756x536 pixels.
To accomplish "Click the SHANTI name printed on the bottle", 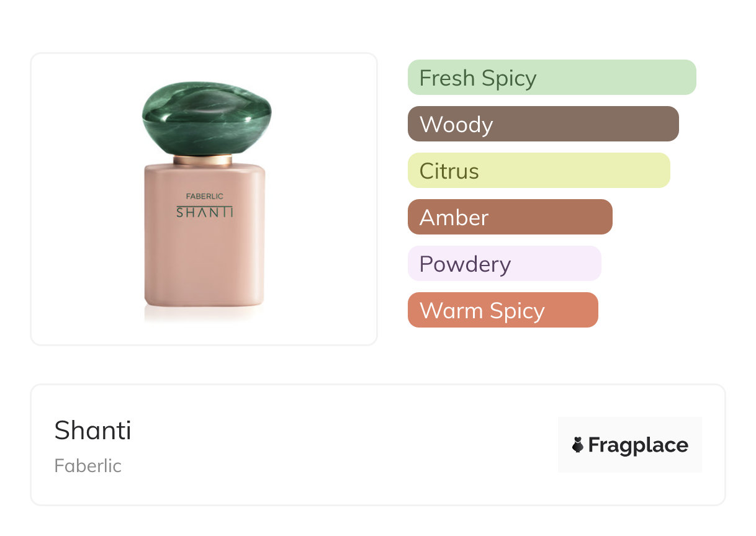I will pos(205,213).
